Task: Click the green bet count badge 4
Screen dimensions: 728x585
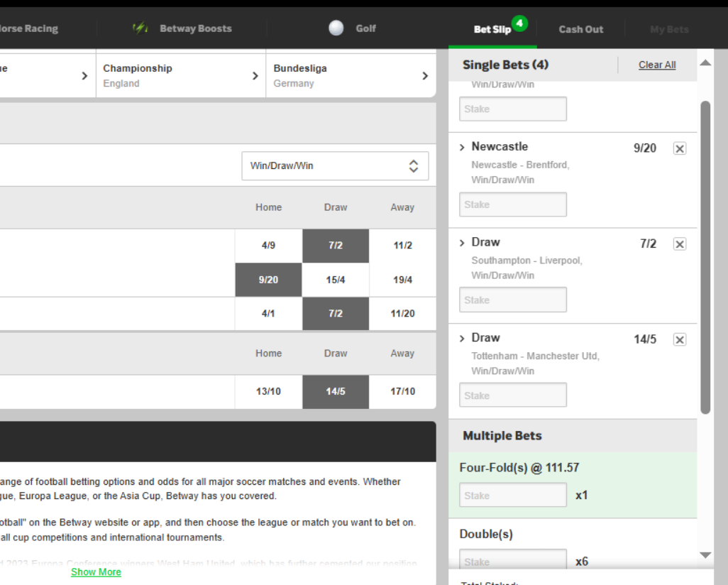Action: pyautogui.click(x=519, y=23)
